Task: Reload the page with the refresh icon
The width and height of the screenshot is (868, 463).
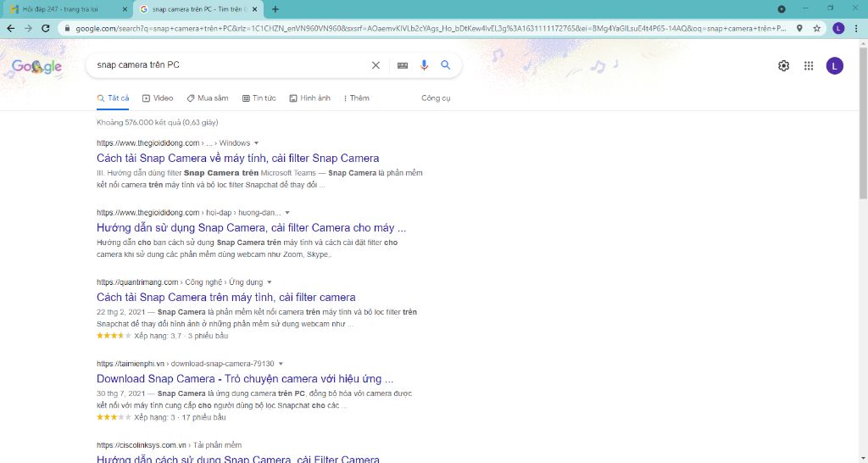Action: pyautogui.click(x=46, y=28)
